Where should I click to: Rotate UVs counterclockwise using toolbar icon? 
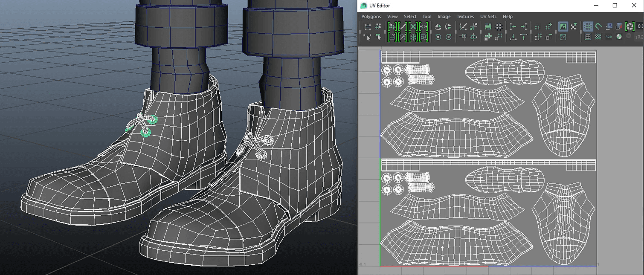[438, 37]
